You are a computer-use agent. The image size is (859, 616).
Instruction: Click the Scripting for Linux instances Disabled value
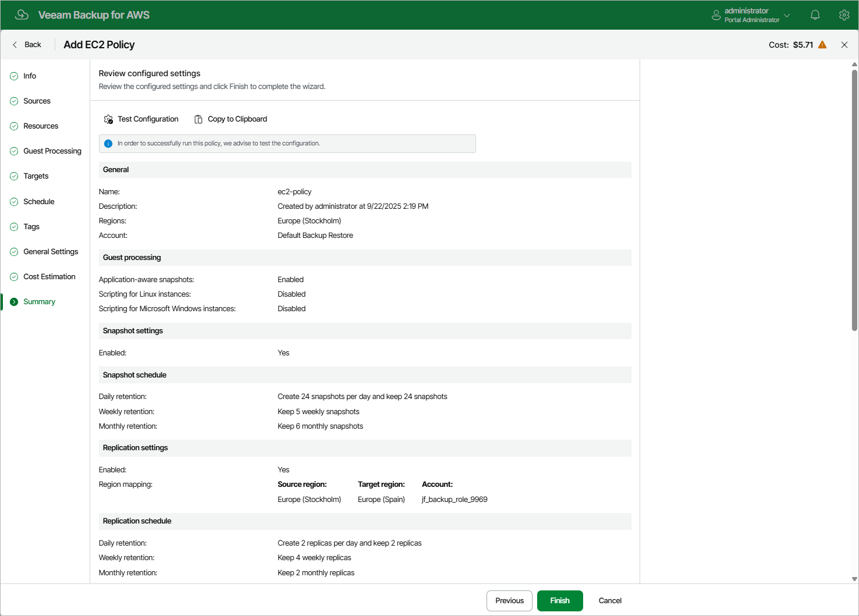292,294
